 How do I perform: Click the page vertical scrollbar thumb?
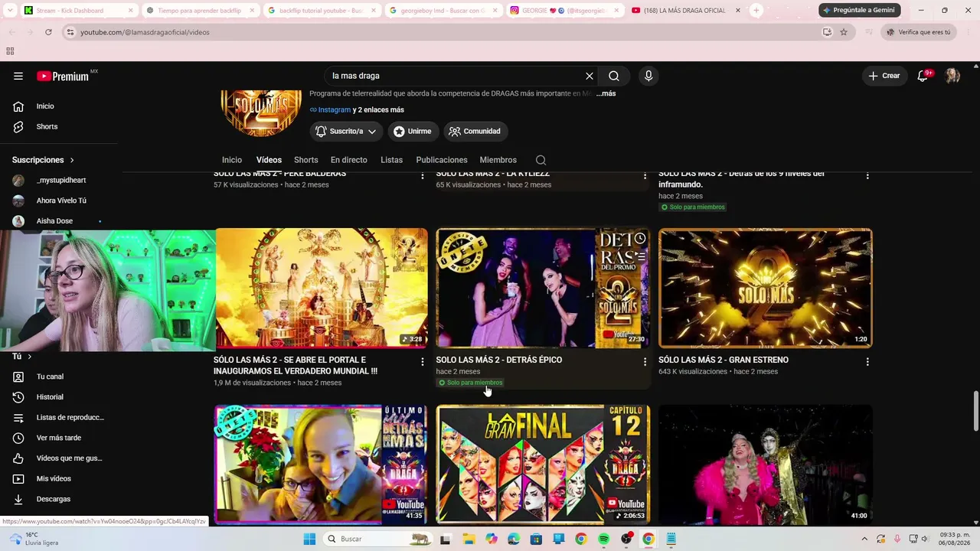coord(975,412)
